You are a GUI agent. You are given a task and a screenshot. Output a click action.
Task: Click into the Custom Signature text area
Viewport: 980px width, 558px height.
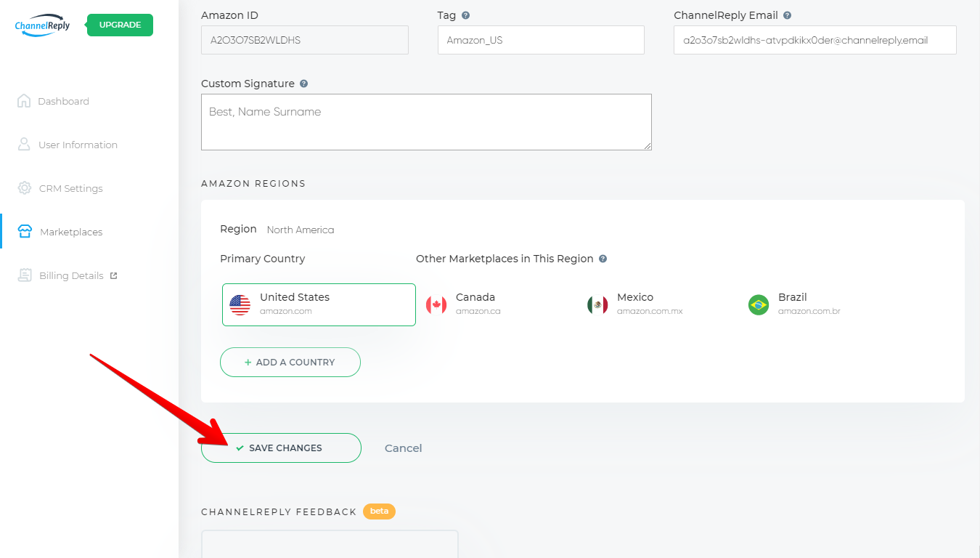pos(426,122)
